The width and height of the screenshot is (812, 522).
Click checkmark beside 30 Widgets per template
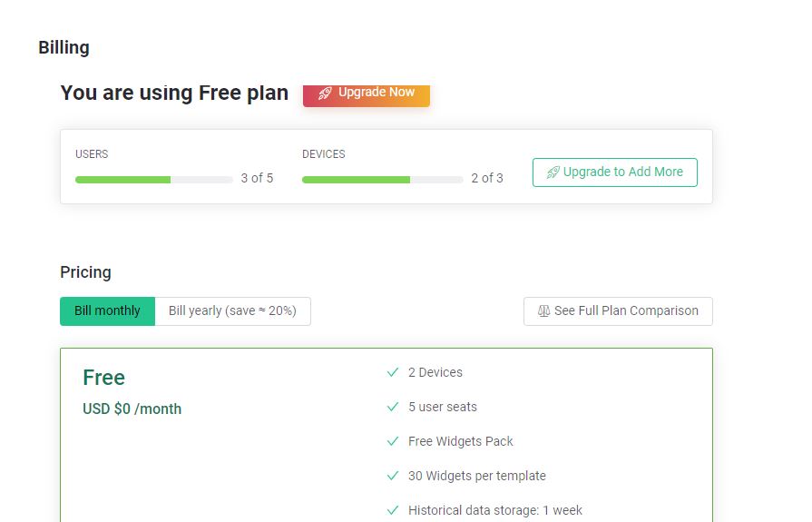pos(393,476)
